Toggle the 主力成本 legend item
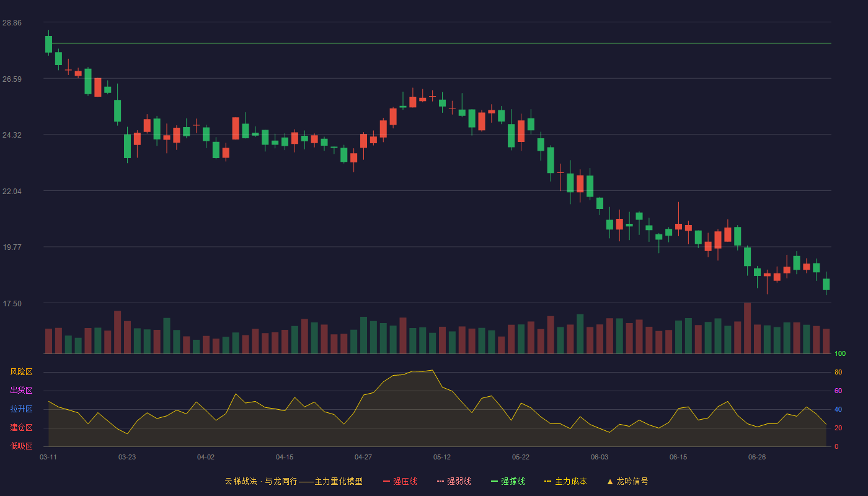868x496 pixels. click(565, 481)
